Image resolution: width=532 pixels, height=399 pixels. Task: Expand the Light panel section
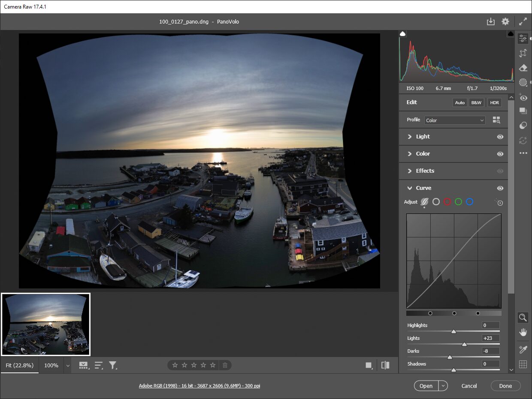[x=423, y=137]
